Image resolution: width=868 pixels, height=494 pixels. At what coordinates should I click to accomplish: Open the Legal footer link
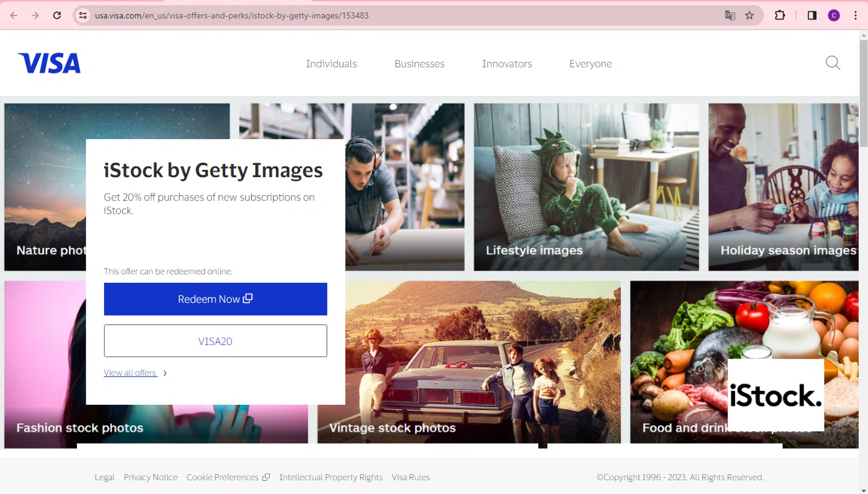point(105,477)
